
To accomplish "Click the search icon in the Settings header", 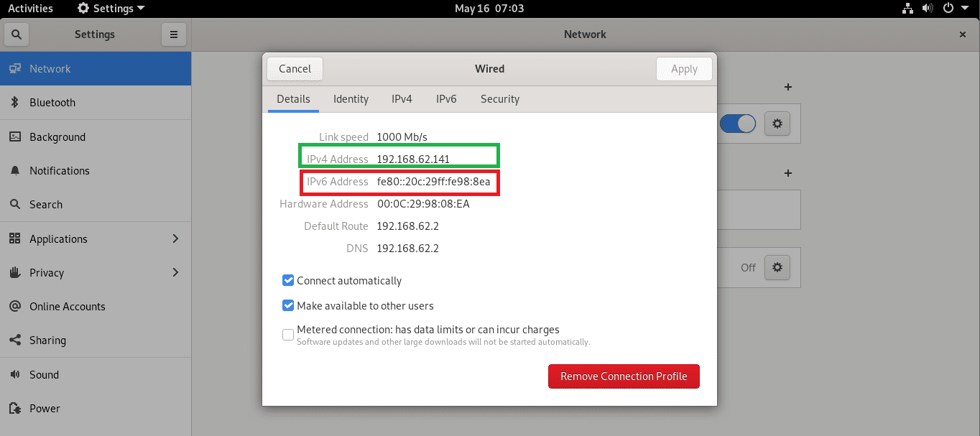I will pos(16,34).
